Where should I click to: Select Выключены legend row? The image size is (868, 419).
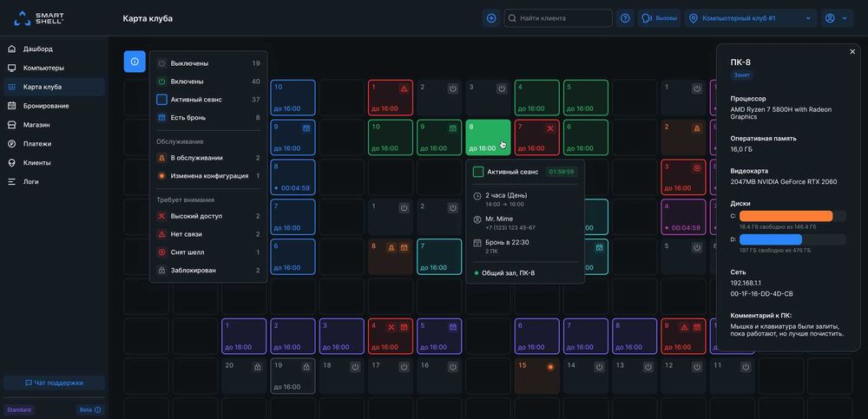click(x=208, y=63)
